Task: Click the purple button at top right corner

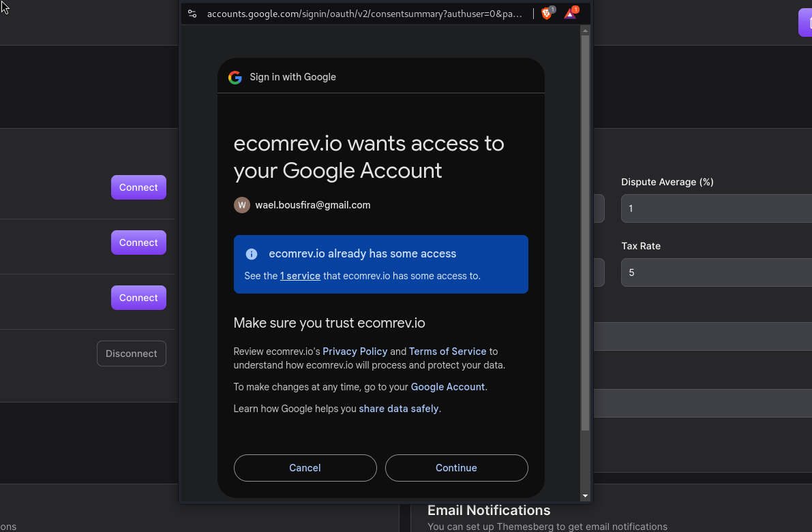Action: (x=805, y=22)
